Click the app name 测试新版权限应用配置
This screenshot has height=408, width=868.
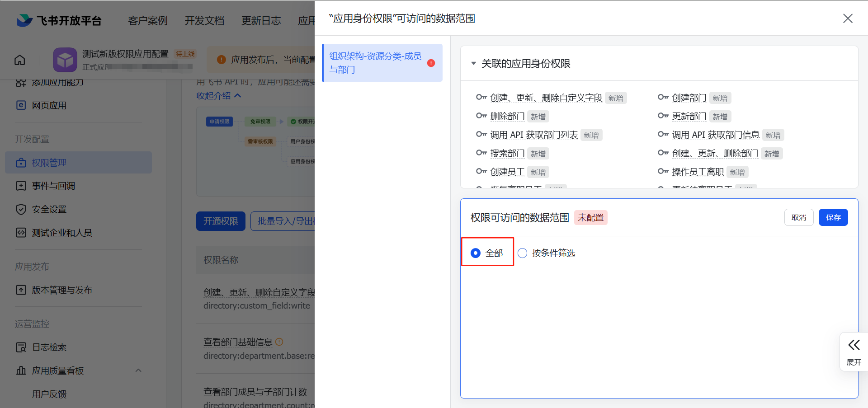[125, 54]
